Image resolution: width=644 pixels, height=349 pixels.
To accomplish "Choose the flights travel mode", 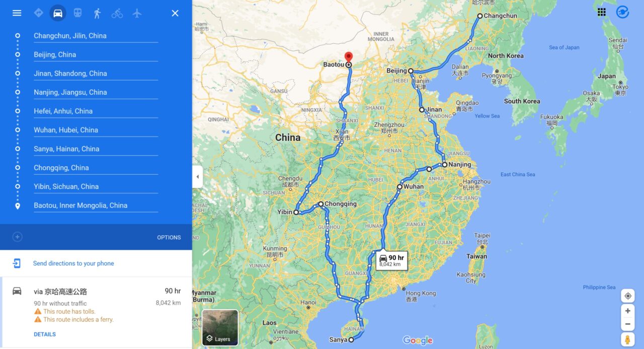I will coord(137,13).
